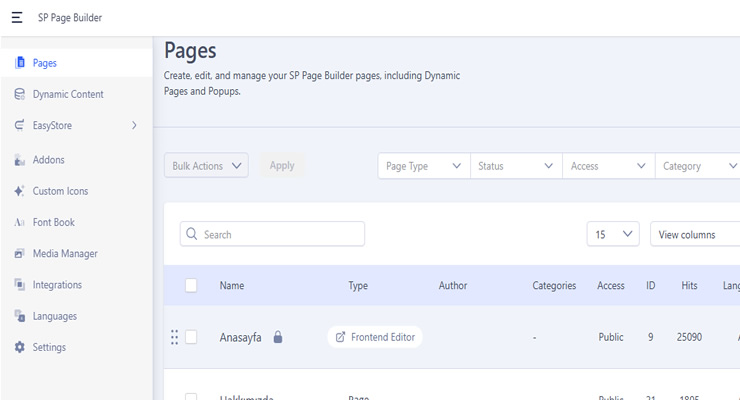Click the magnifier icon in Search box

tap(192, 234)
